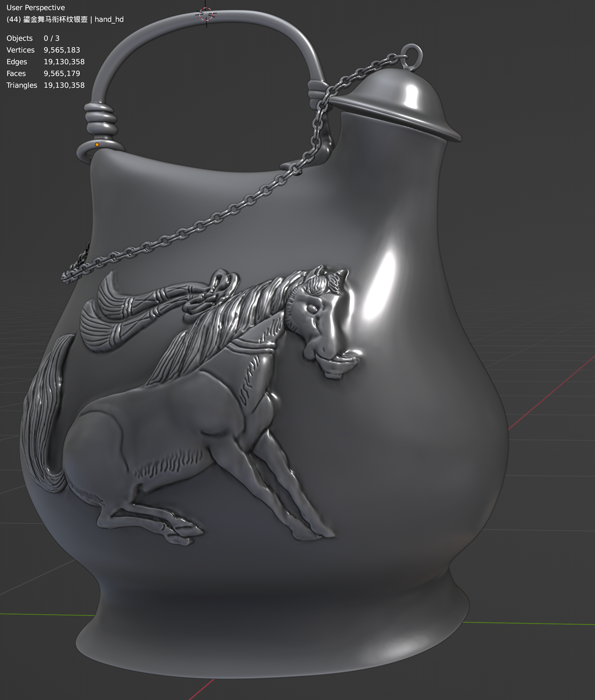This screenshot has height=700, width=595.
Task: Click the 'Objects' statistics label
Action: (20, 38)
